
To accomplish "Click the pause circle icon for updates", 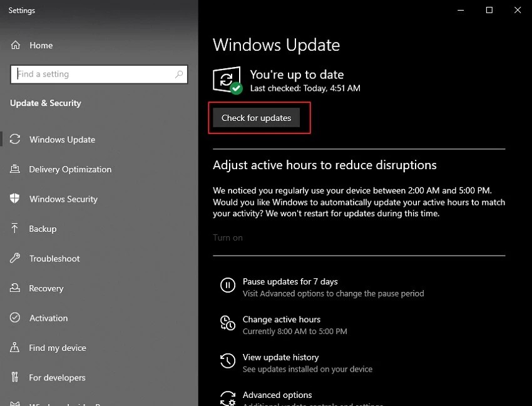I will pyautogui.click(x=228, y=285).
